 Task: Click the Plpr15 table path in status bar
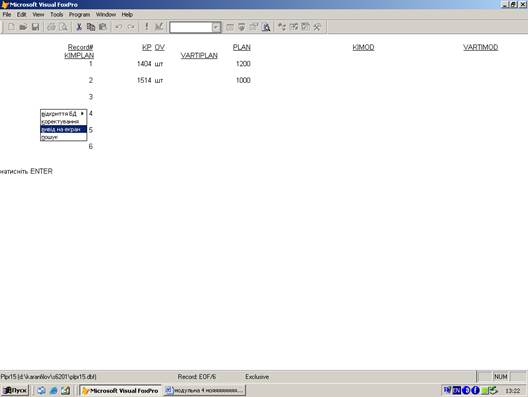pos(48,377)
